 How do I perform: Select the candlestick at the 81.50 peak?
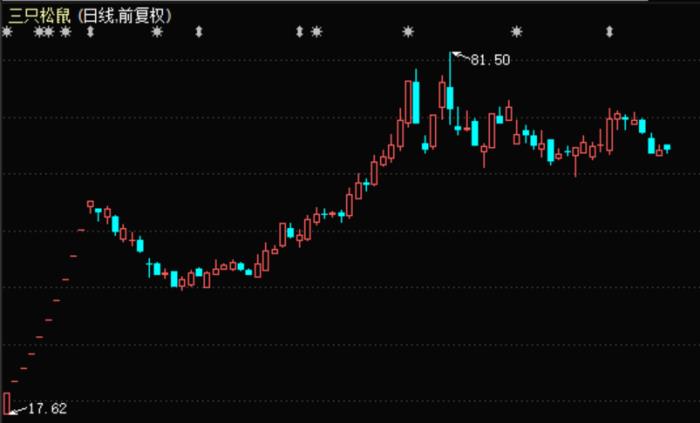click(x=450, y=95)
